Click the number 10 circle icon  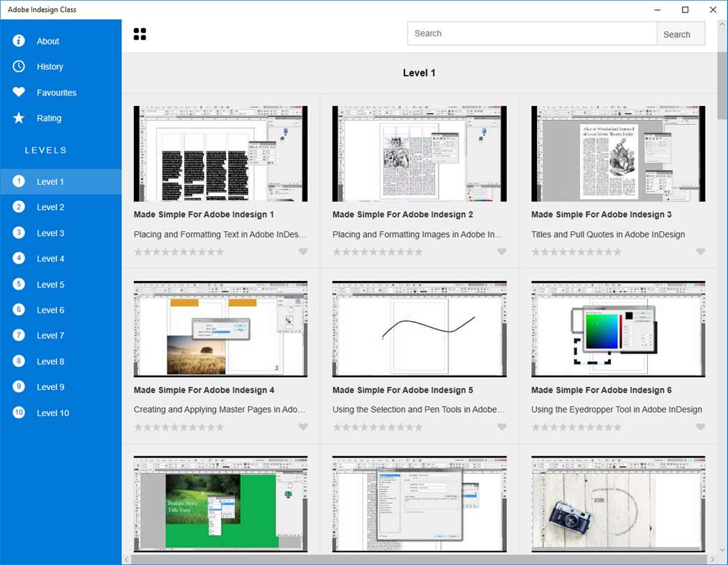[x=19, y=412]
